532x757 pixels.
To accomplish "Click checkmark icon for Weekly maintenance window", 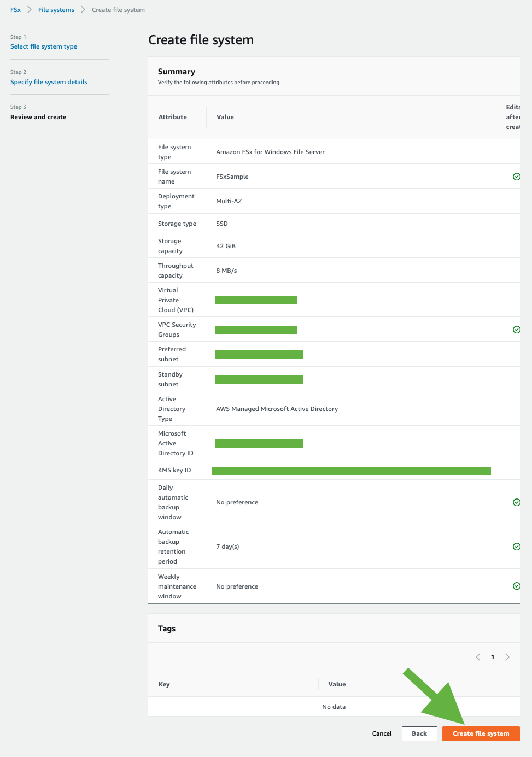I will click(x=516, y=586).
